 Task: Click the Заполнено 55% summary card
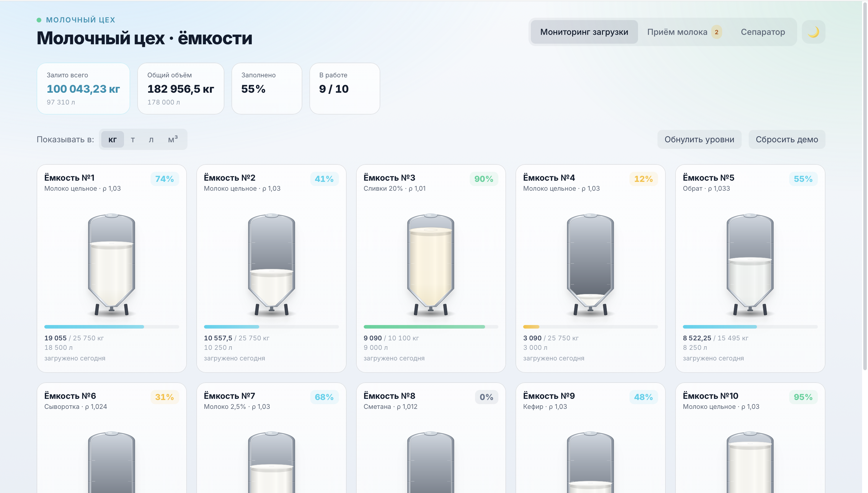click(x=267, y=88)
